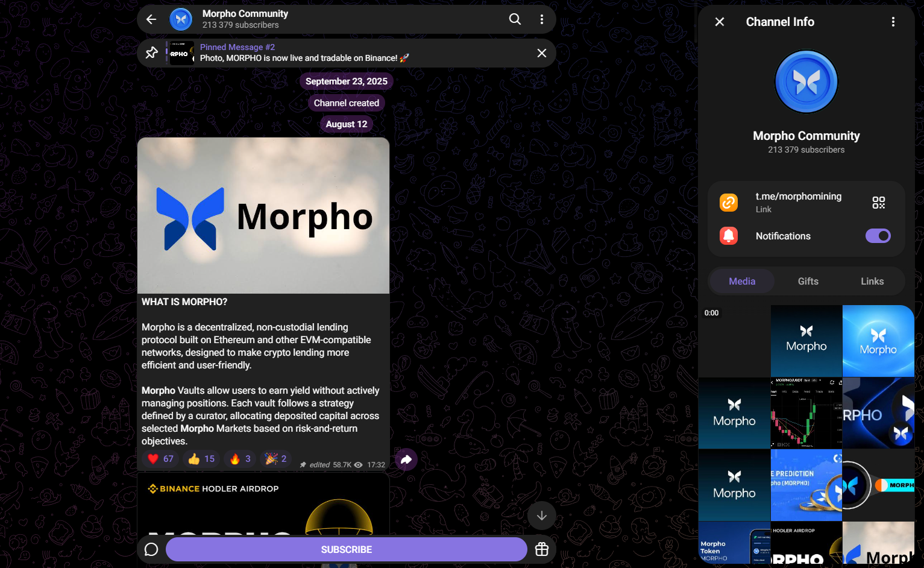Screen dimensions: 924x568
Task: Open the PREDICTION media thumbnail
Action: (806, 485)
